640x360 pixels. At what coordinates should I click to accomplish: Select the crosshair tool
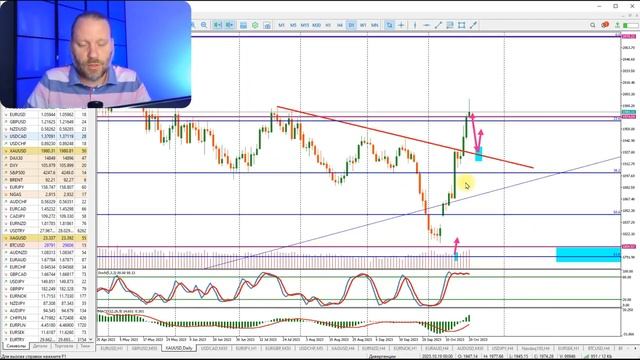coord(401,25)
